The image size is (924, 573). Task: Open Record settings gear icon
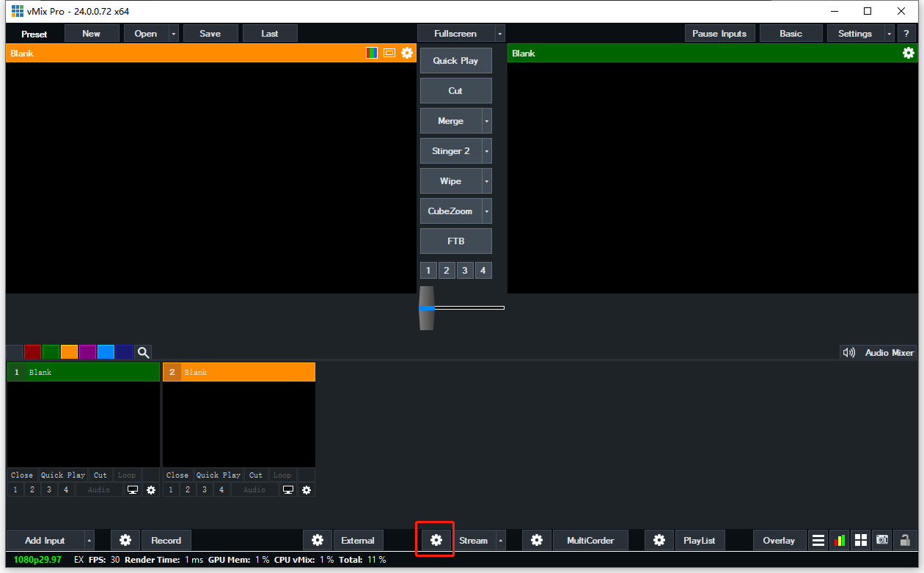125,540
